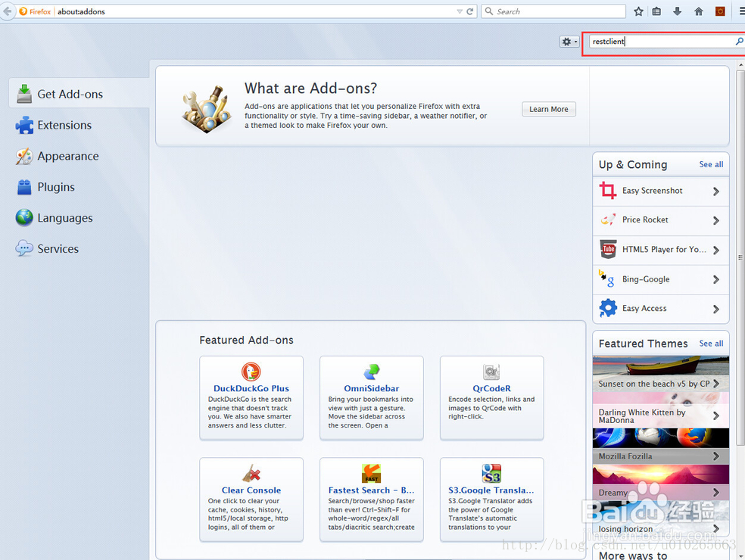Click the Fastest Search FAST icon

(372, 473)
